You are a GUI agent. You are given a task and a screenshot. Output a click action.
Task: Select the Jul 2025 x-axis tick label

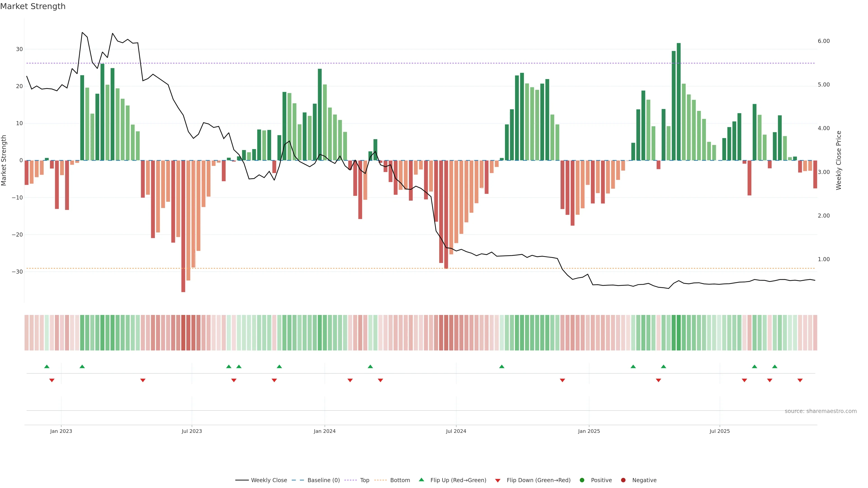click(x=719, y=431)
